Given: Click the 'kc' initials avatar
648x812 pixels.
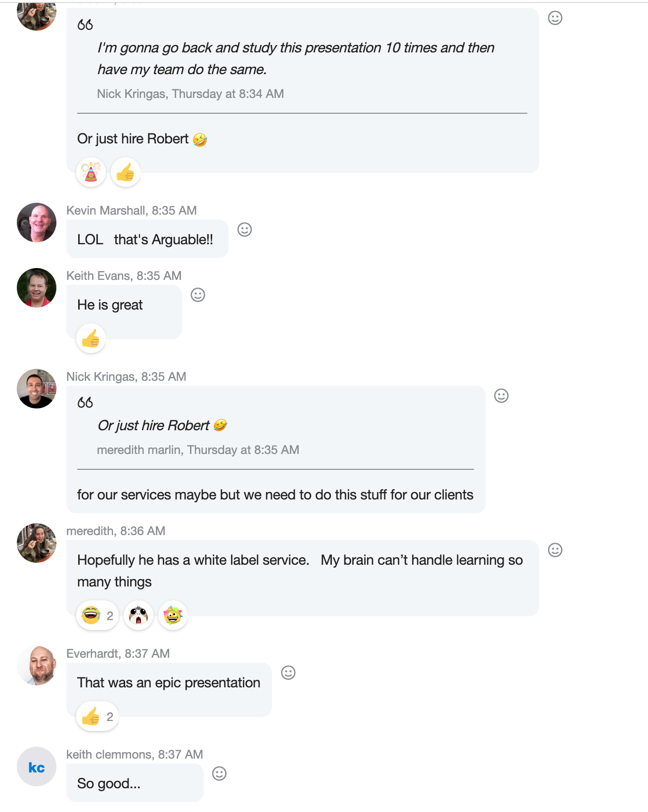Looking at the screenshot, I should point(37,767).
